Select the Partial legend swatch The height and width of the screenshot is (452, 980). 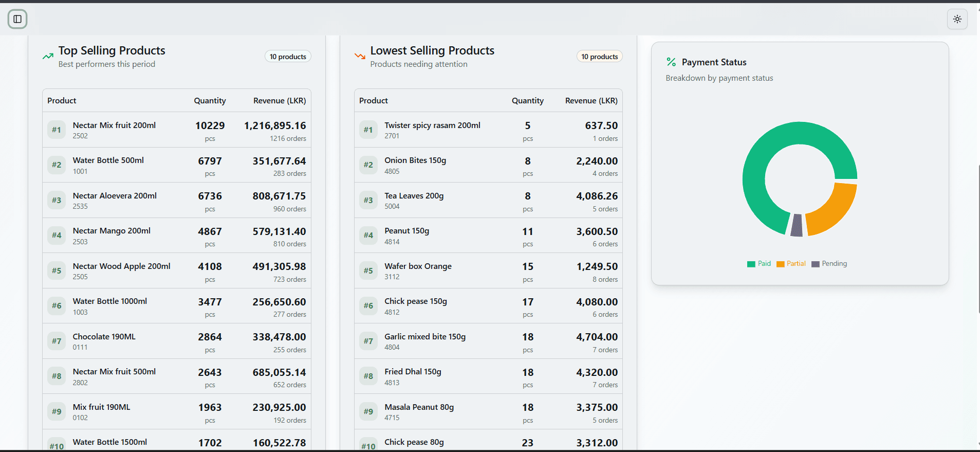tap(780, 264)
